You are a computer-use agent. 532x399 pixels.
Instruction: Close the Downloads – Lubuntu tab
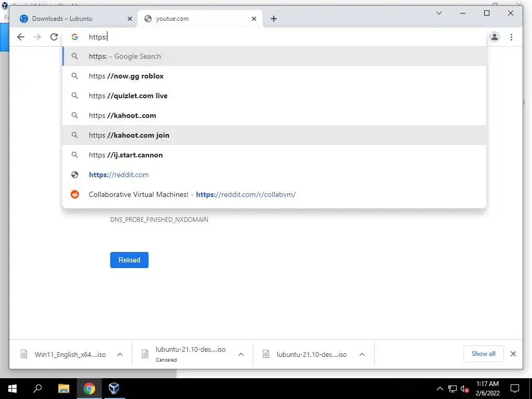[129, 19]
